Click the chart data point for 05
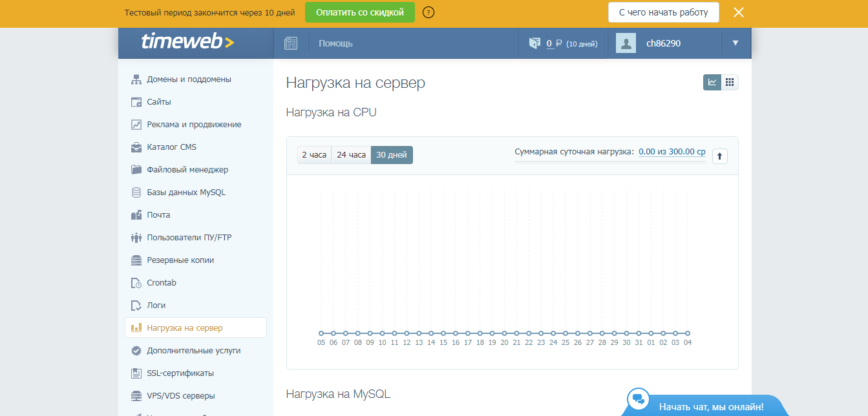The image size is (868, 416). click(x=321, y=333)
